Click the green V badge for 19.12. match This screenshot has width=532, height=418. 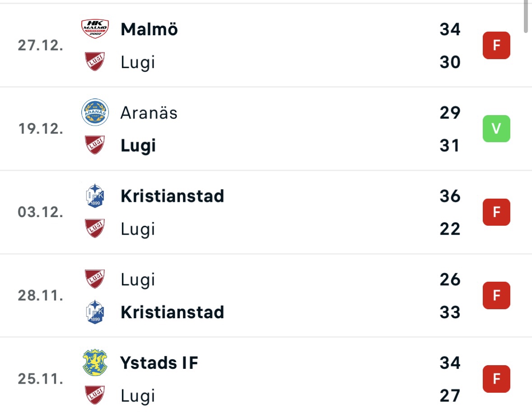point(496,129)
